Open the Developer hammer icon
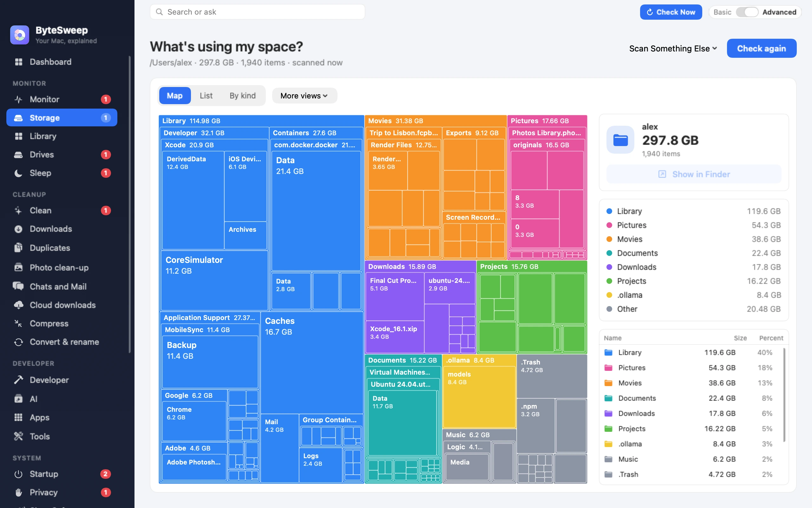The height and width of the screenshot is (508, 812). tap(18, 380)
